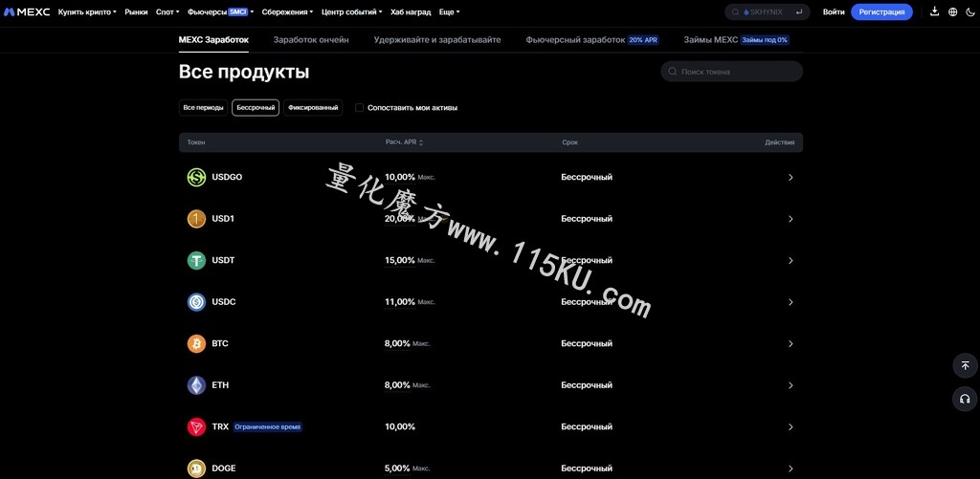Click the USDGO token icon
The width and height of the screenshot is (980, 479).
pos(196,178)
